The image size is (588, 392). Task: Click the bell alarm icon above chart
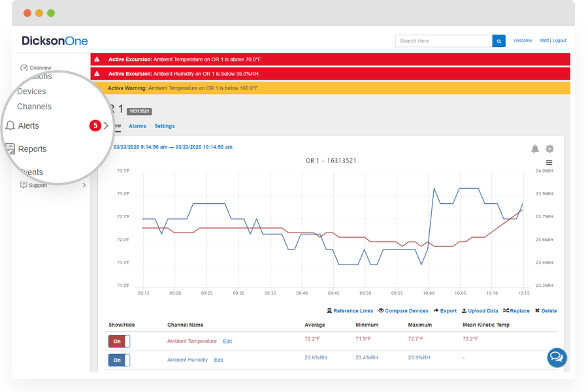535,149
